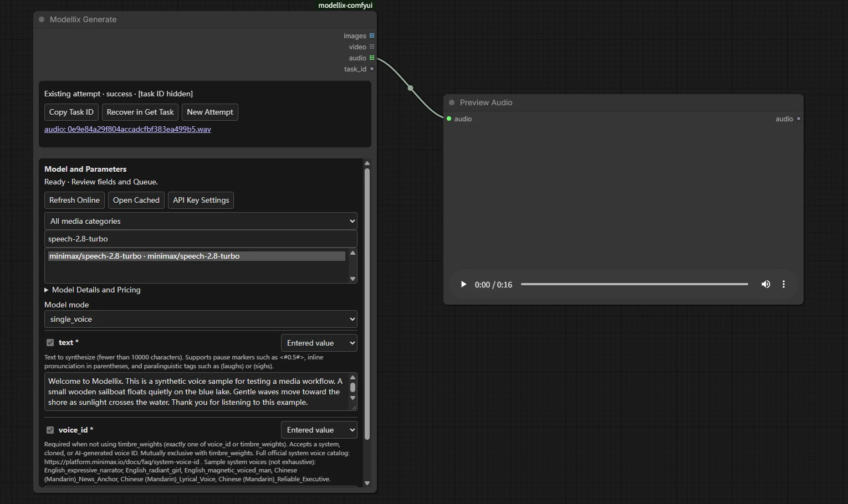The height and width of the screenshot is (504, 848).
Task: Click the text area's scroll up arrow
Action: [x=353, y=378]
